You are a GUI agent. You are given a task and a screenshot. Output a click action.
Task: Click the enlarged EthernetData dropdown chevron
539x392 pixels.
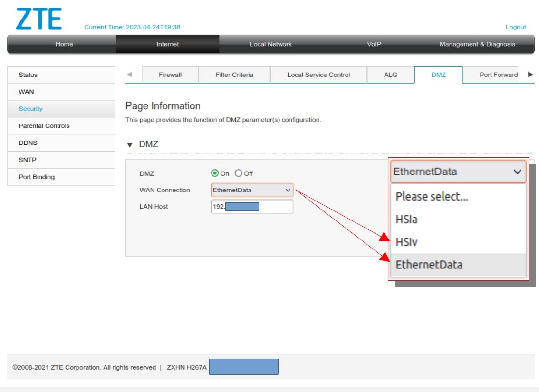click(x=517, y=172)
